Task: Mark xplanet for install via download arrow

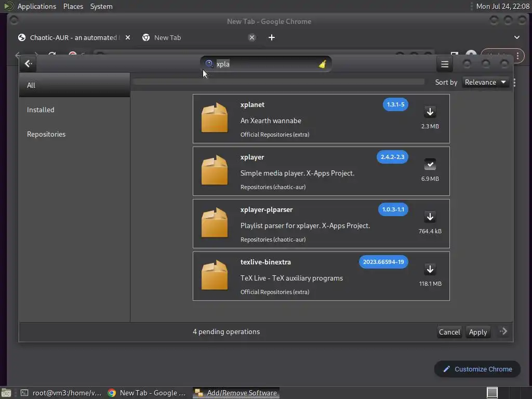Action: pos(430,112)
